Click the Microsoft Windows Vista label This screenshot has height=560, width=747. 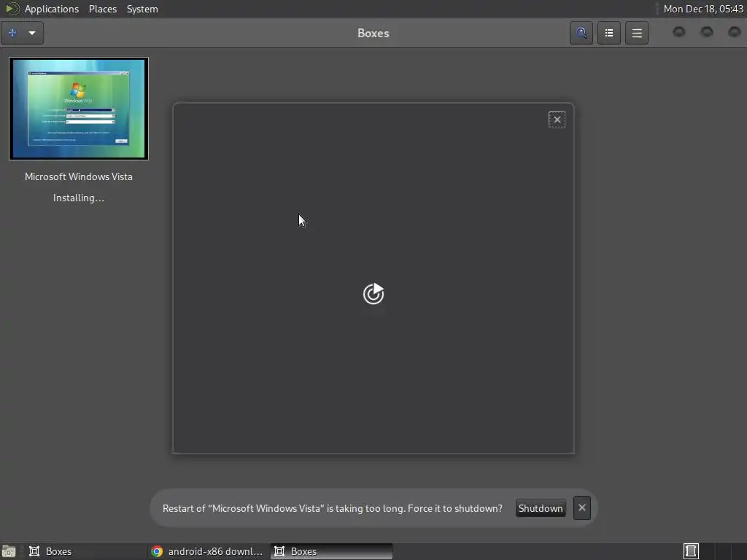point(79,176)
